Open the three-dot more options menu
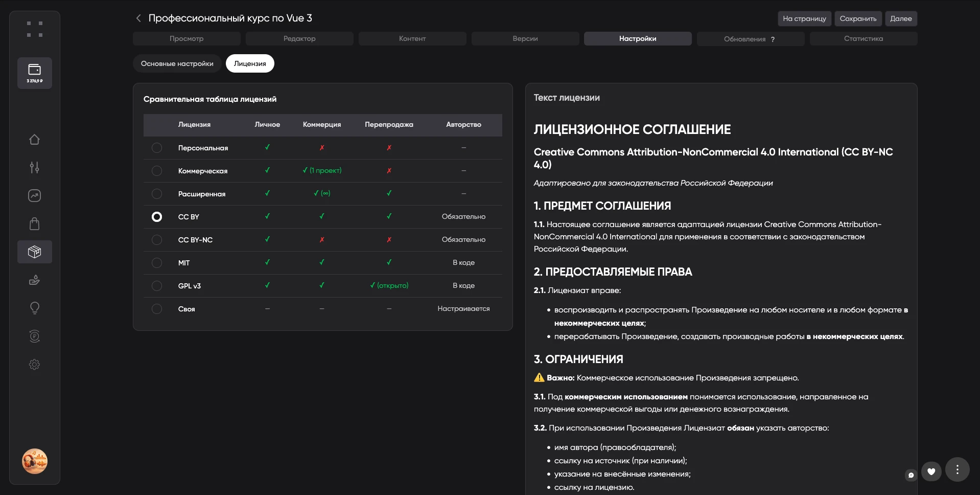This screenshot has height=495, width=980. tap(957, 469)
